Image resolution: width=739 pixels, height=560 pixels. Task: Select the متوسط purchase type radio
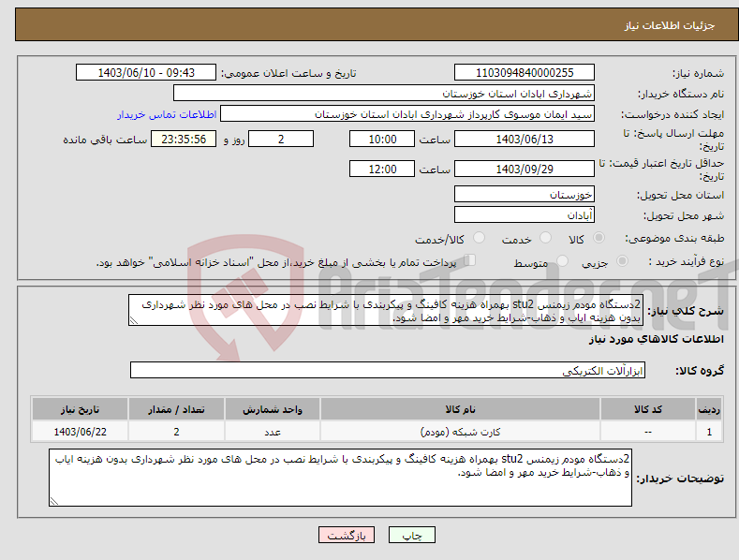[562, 260]
